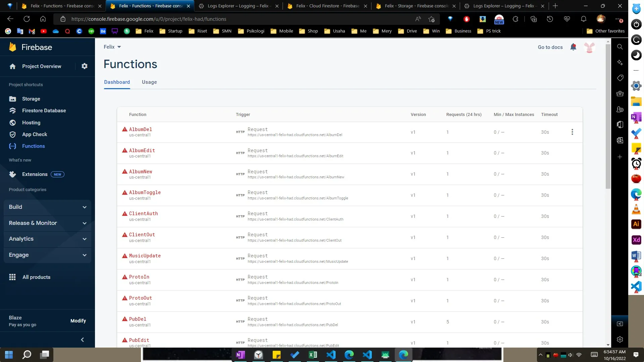Image resolution: width=644 pixels, height=362 pixels.
Task: Open the notifications bell in Firebase header
Action: coord(573,47)
